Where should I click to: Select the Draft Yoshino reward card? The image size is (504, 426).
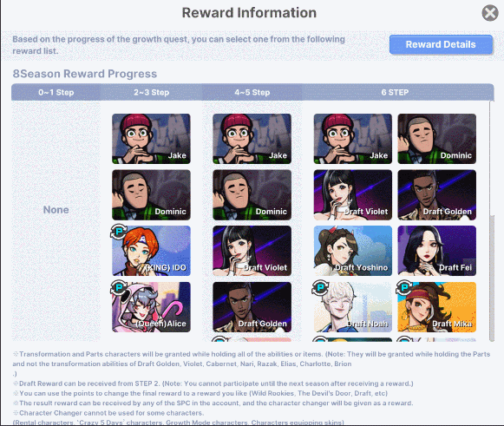(352, 251)
